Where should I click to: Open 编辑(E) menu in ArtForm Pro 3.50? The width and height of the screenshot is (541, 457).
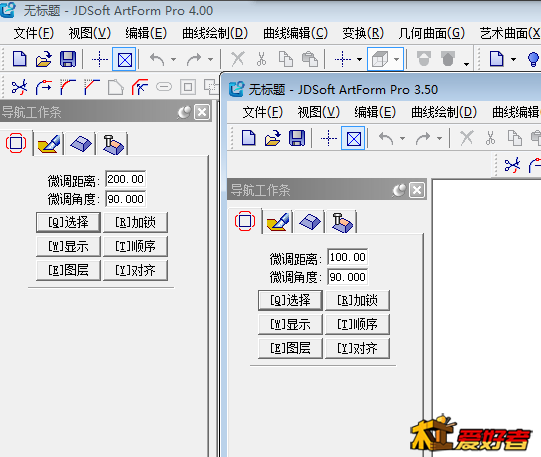pyautogui.click(x=375, y=112)
